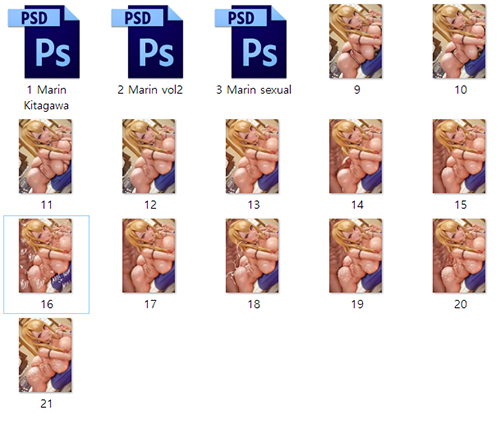Screen dimensions: 500x429
Task: Click the '2 Marin vol2' file name label
Action: click(x=150, y=90)
